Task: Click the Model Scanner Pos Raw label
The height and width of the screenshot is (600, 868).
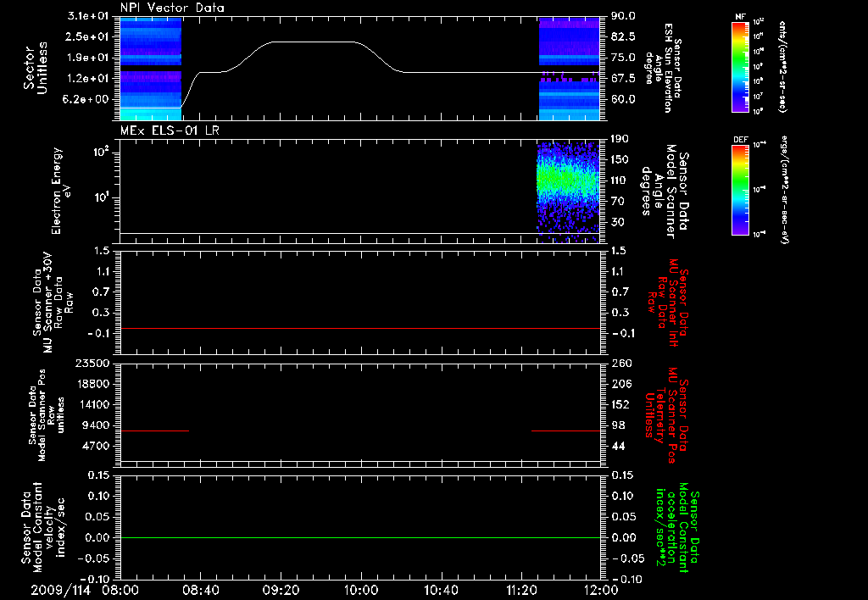Action: coord(47,415)
